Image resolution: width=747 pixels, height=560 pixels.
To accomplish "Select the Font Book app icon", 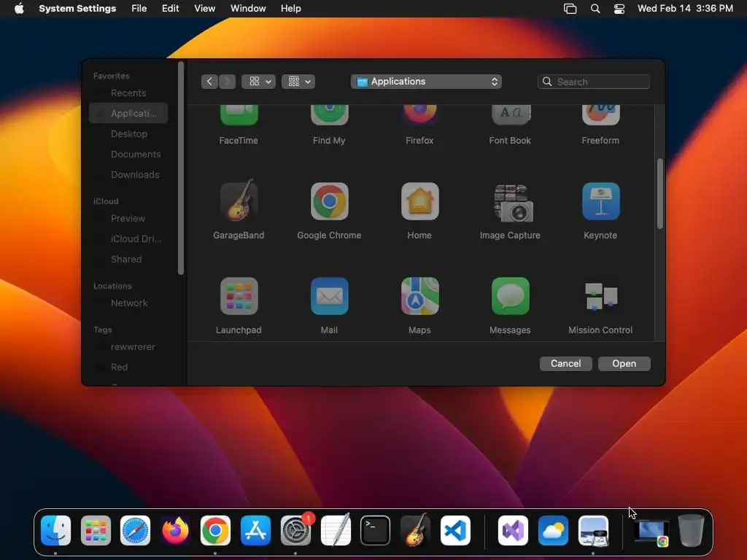I will (x=510, y=115).
